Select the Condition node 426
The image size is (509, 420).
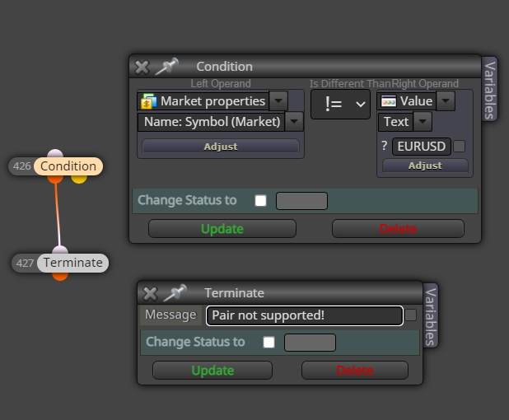(68, 166)
